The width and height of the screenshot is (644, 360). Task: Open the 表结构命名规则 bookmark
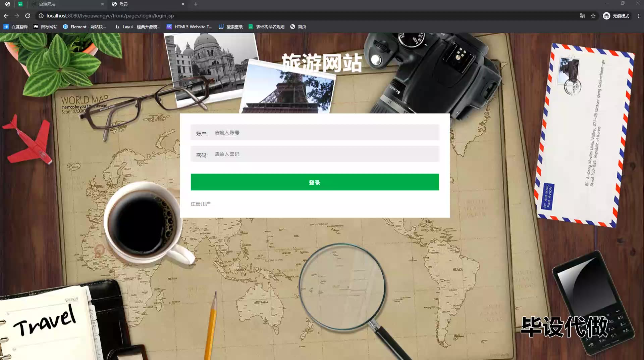[266, 27]
